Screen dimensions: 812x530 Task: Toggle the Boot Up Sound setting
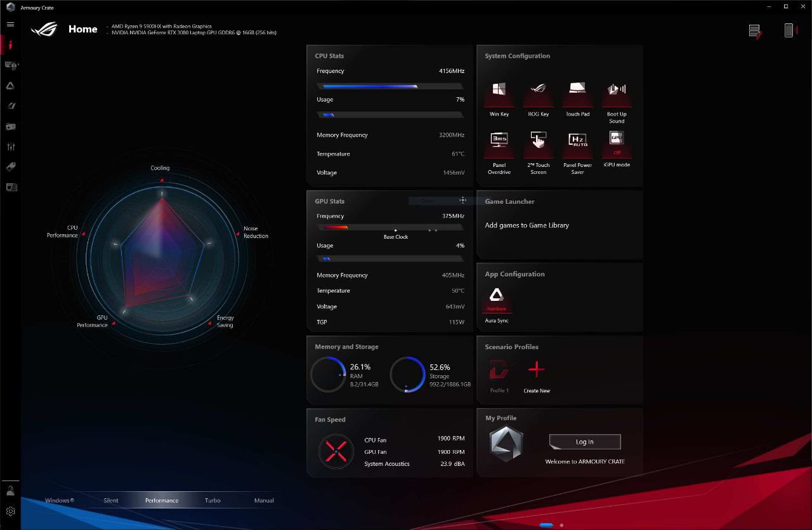tap(617, 95)
